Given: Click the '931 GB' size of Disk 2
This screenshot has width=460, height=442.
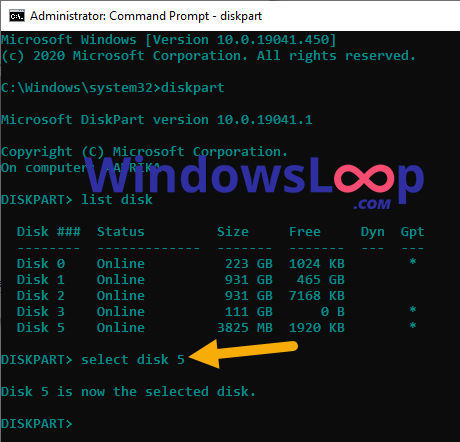Looking at the screenshot, I should tap(249, 296).
